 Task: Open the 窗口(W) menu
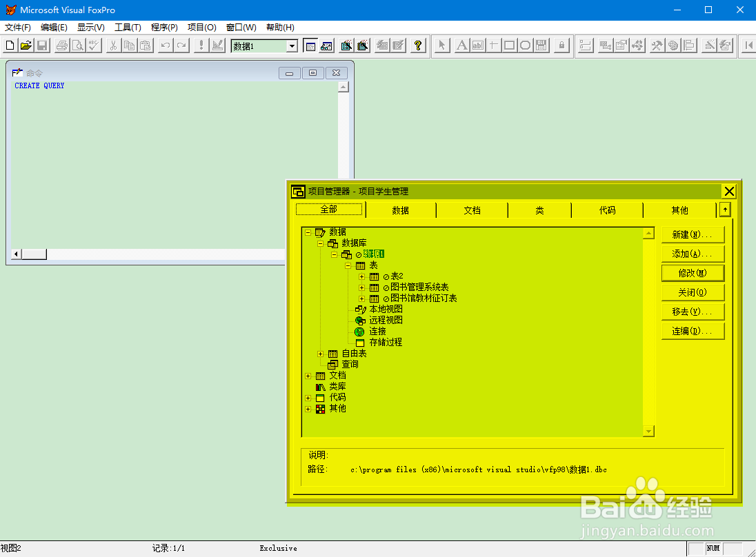[241, 28]
